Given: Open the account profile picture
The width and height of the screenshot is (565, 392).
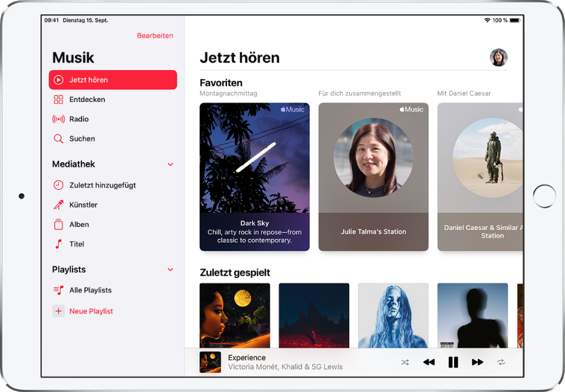Looking at the screenshot, I should tap(498, 58).
